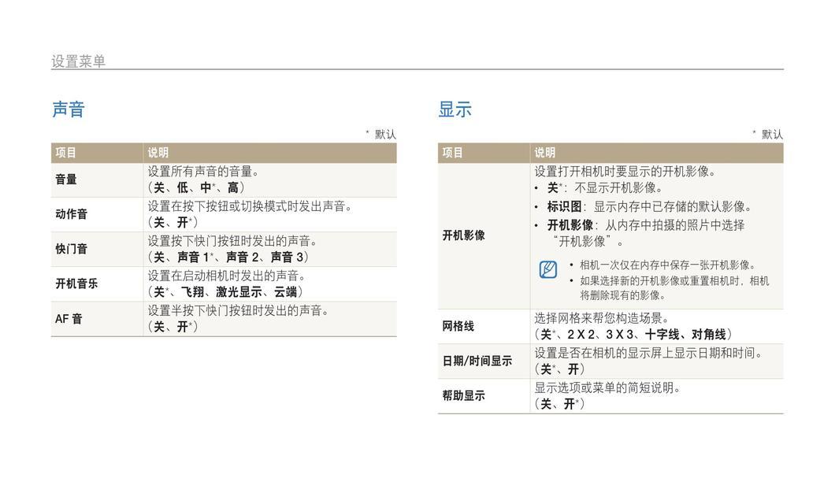
Task: Click the 默认 footnote above 声音 table
Action: (381, 134)
